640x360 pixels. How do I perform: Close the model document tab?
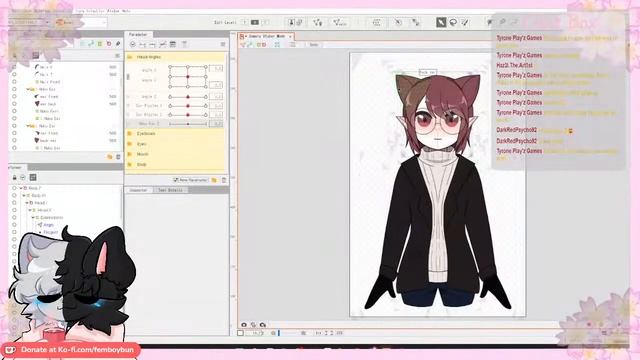click(291, 36)
